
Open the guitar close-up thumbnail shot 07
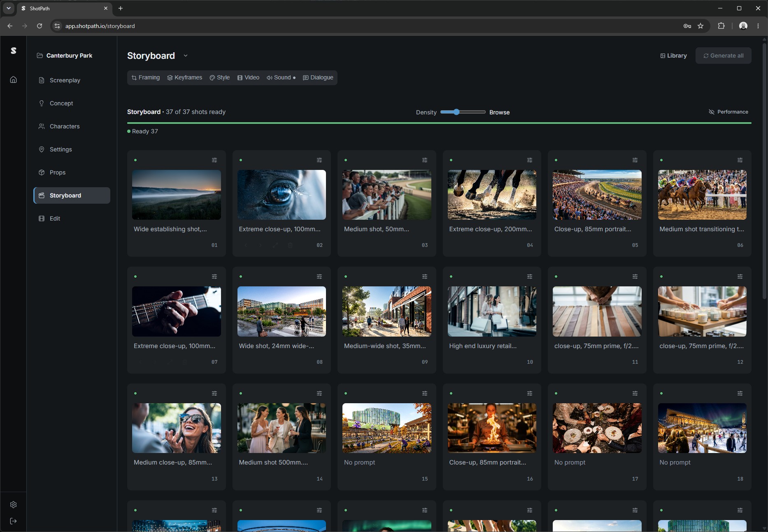177,311
